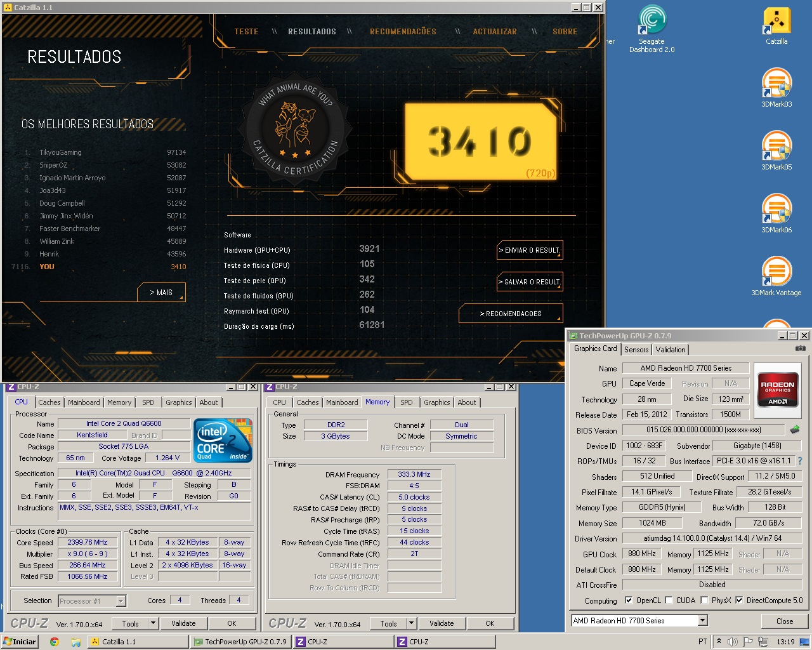Select the ACTUALIZAR menu in Catzilla

(x=495, y=31)
